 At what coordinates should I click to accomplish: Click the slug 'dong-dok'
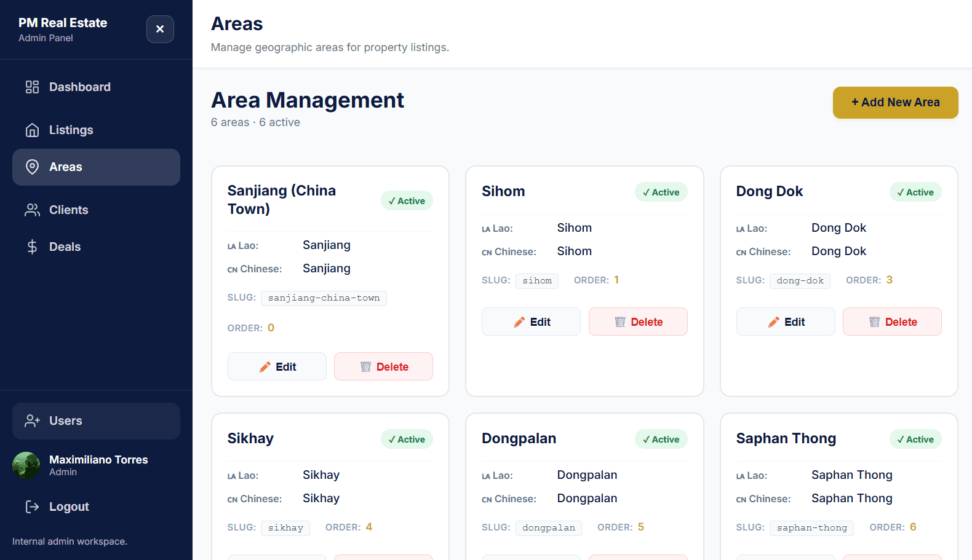(800, 281)
